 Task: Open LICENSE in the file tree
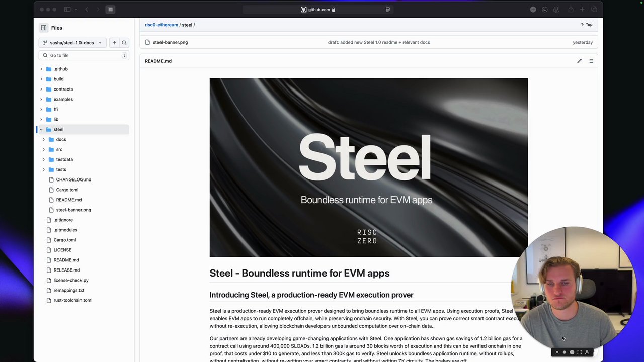(x=62, y=250)
